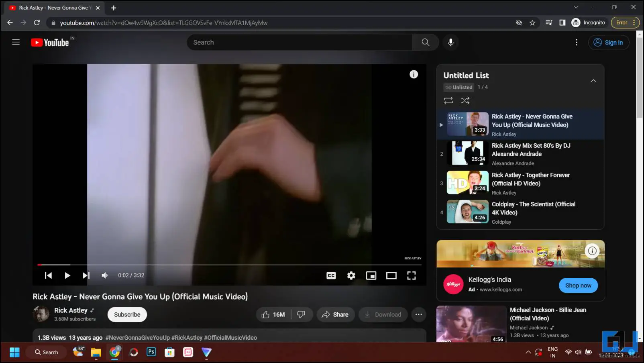The image size is (644, 363).
Task: Open Rick Astley channel avatar
Action: click(41, 314)
